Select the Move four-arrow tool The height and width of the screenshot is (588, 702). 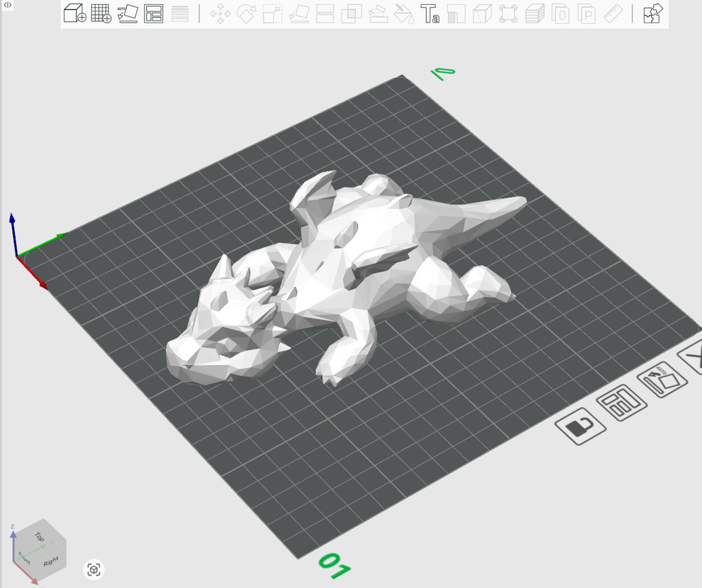pos(220,13)
